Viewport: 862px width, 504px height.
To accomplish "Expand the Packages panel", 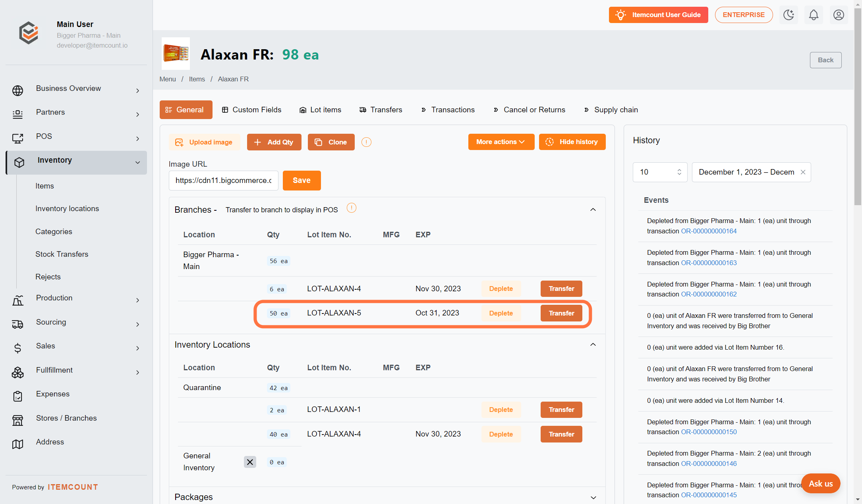I will click(593, 497).
